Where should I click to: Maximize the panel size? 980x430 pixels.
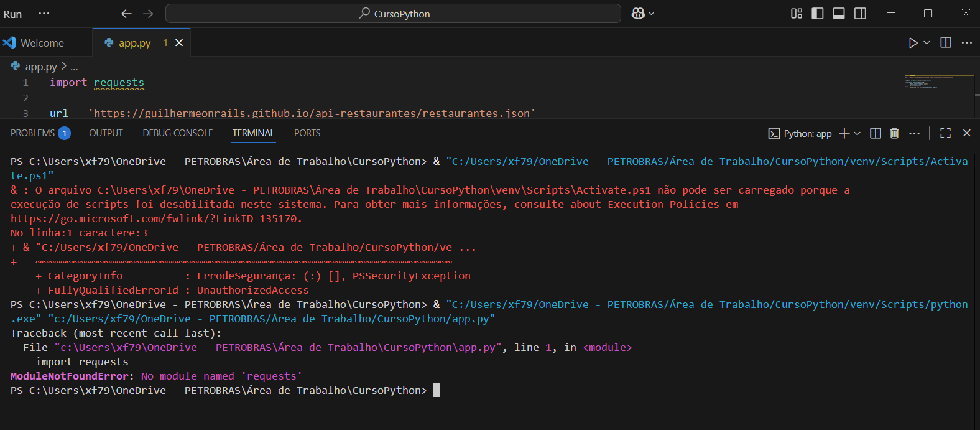click(946, 133)
